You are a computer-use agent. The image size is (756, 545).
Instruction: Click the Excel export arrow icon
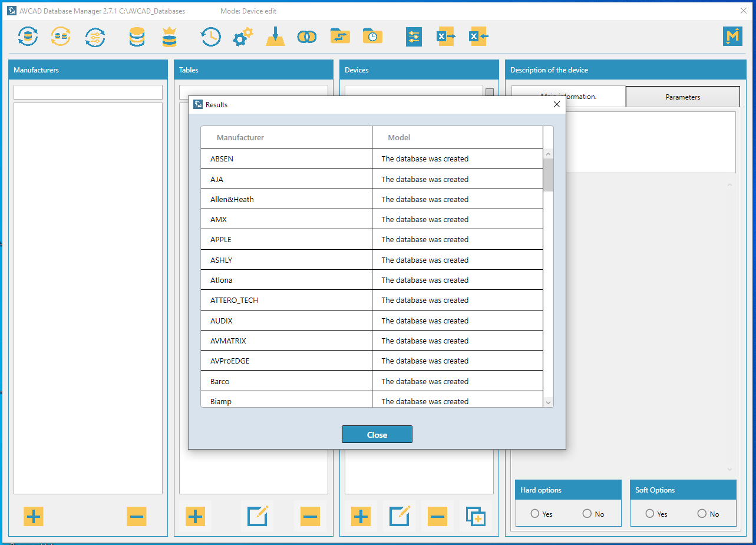point(445,37)
